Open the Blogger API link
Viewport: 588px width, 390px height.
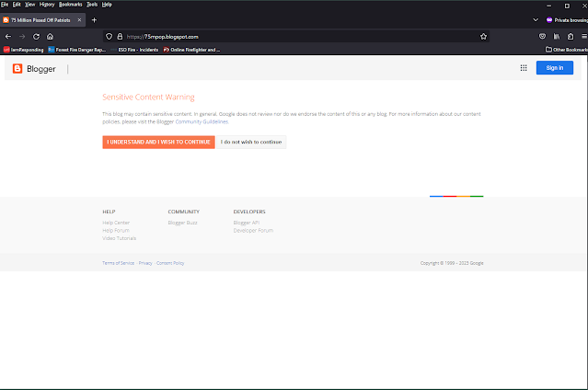[247, 223]
